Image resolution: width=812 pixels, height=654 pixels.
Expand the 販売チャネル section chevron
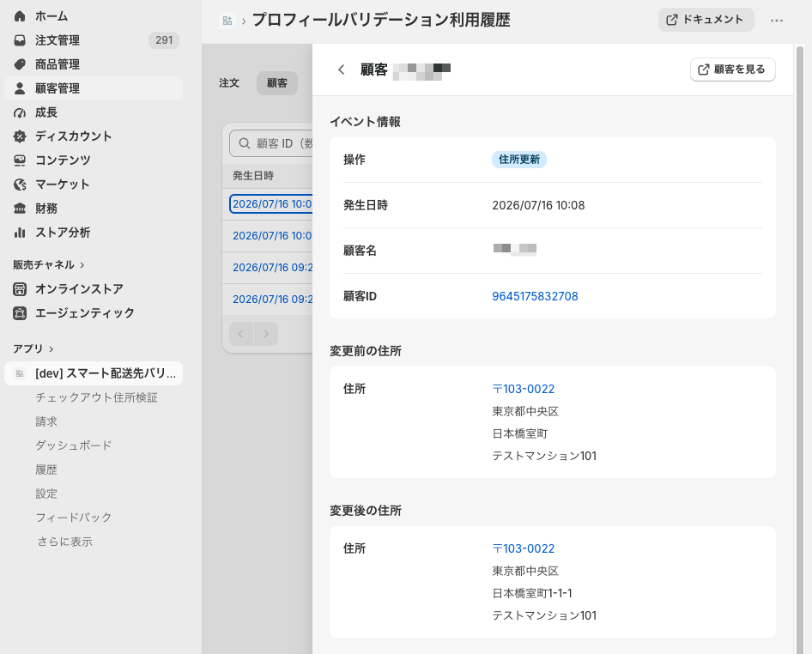click(82, 265)
